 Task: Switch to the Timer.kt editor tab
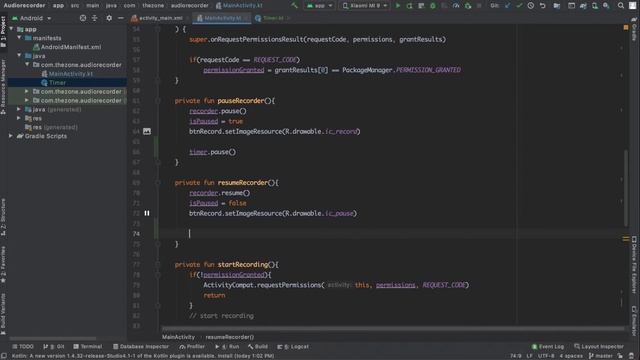tap(272, 18)
